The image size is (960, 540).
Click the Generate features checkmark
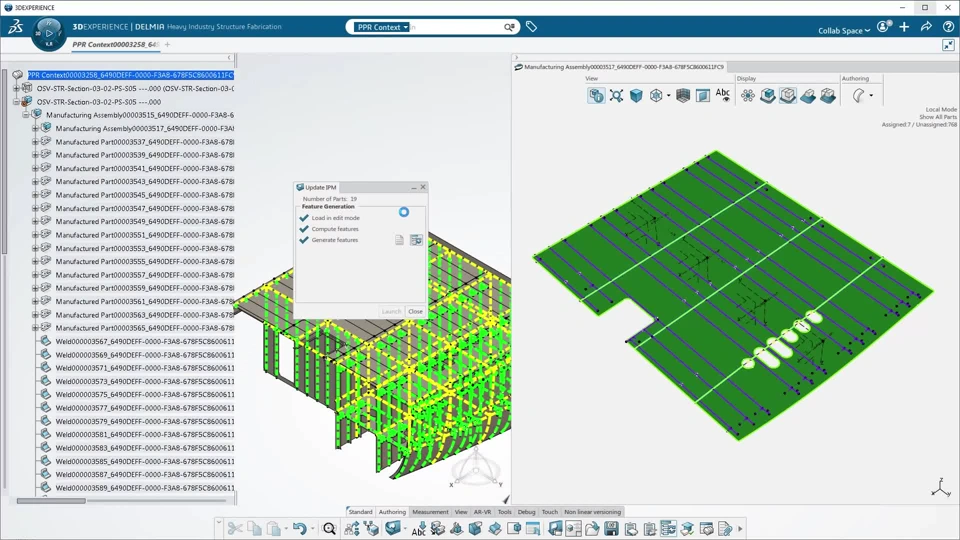tap(304, 240)
